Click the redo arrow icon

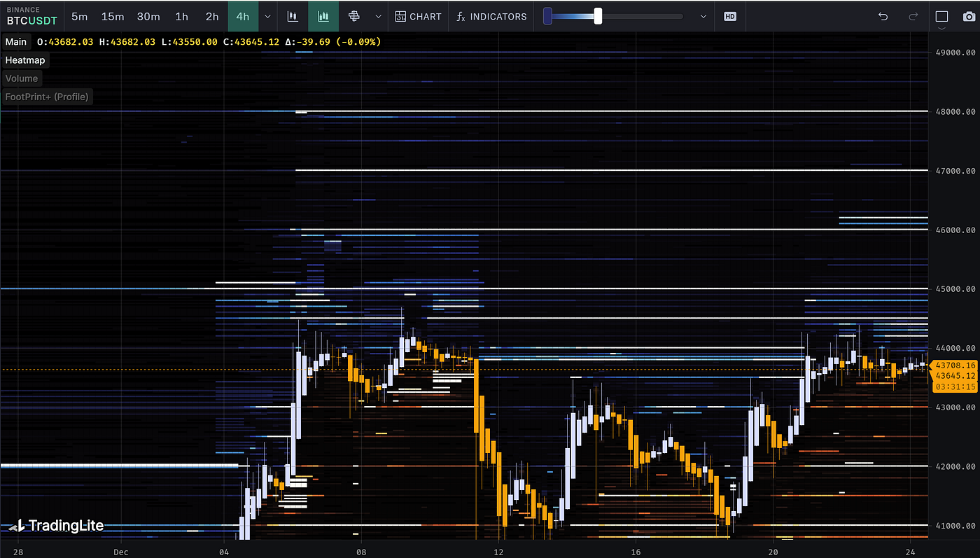point(913,16)
